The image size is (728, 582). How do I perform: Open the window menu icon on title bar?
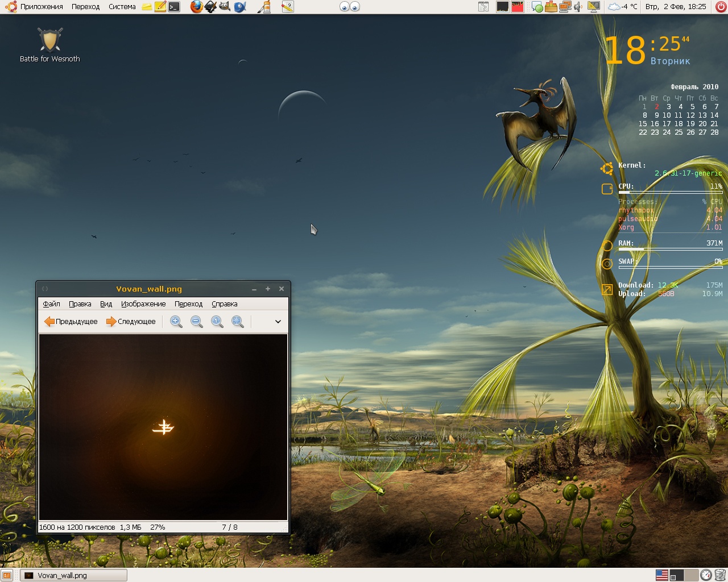coord(45,289)
